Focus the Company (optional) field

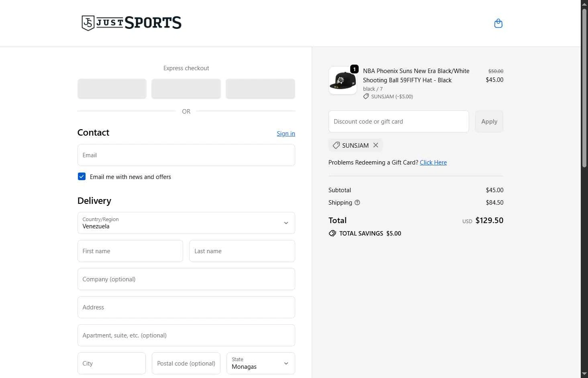point(186,279)
